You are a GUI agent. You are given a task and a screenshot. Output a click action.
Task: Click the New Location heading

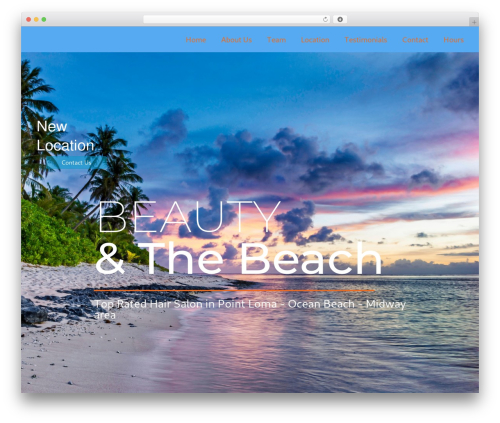[65, 136]
